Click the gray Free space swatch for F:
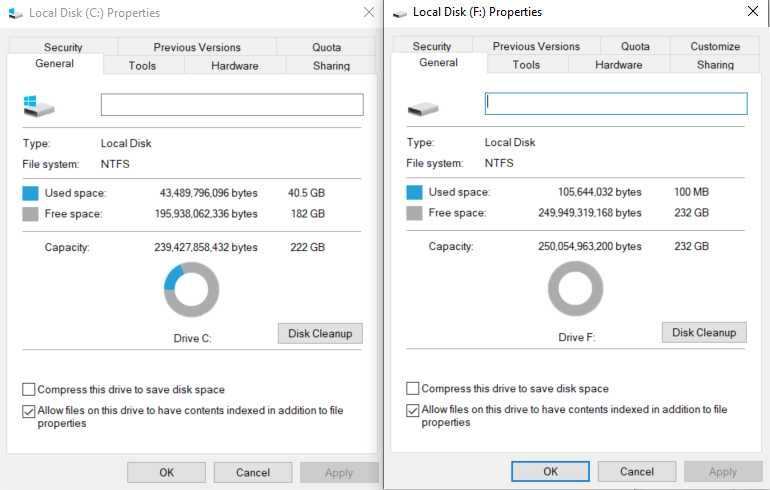This screenshot has width=770, height=490. pyautogui.click(x=415, y=213)
